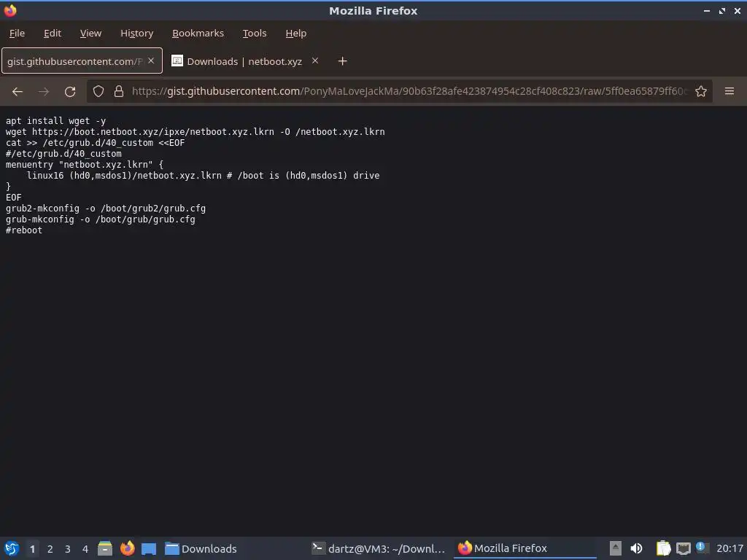Screen dimensions: 747x560
Task: Switch to virtual desktop 2
Action: pyautogui.click(x=50, y=549)
